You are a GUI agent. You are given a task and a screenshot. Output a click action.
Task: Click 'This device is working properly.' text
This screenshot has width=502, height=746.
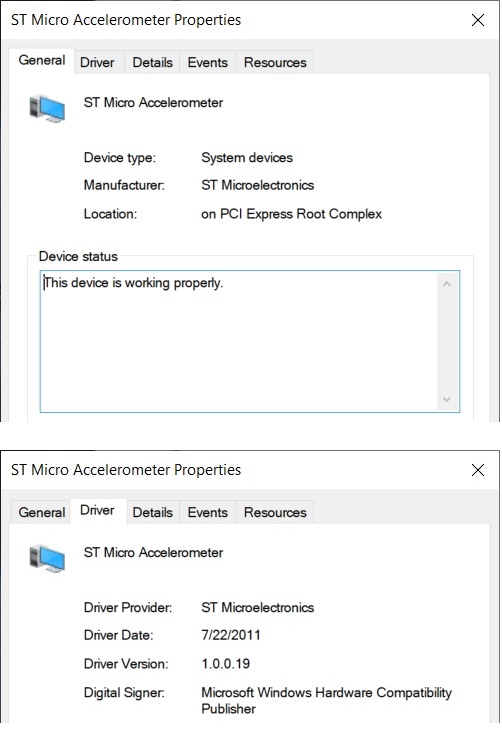pos(133,283)
